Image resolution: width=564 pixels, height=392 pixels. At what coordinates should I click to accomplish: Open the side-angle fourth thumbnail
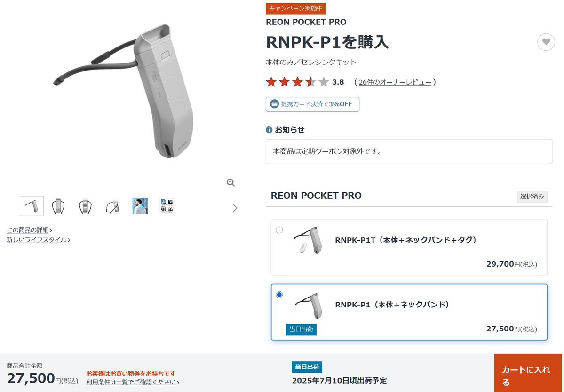click(x=112, y=206)
